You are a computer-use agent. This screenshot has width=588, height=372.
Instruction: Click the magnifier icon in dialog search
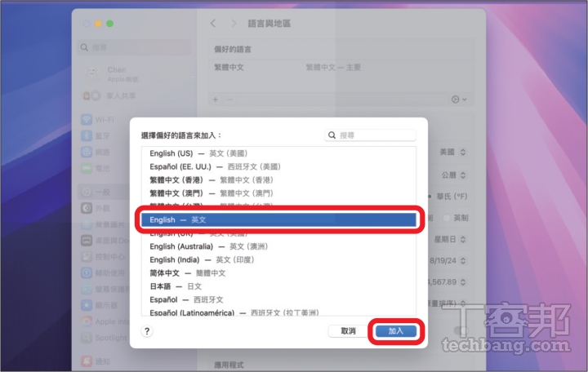(332, 135)
